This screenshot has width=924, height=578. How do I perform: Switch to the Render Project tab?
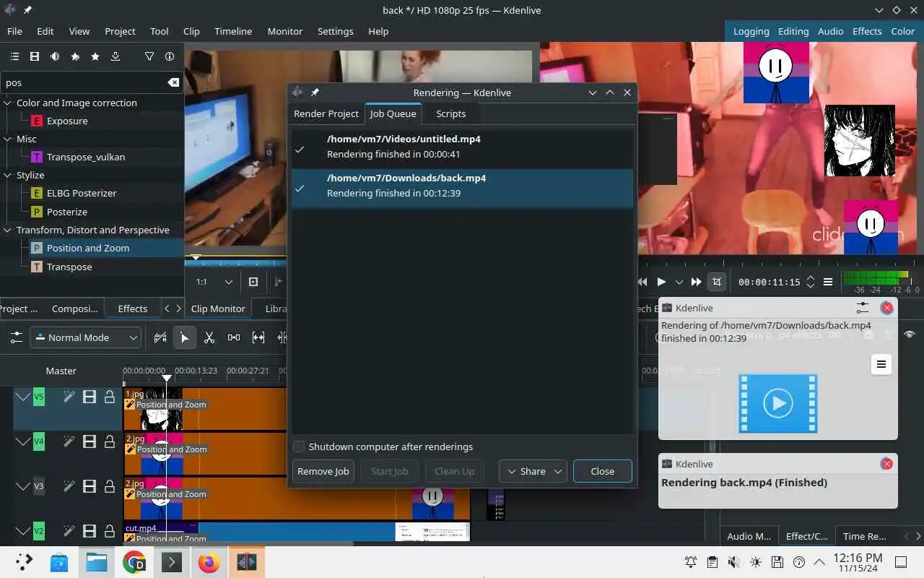coord(326,113)
